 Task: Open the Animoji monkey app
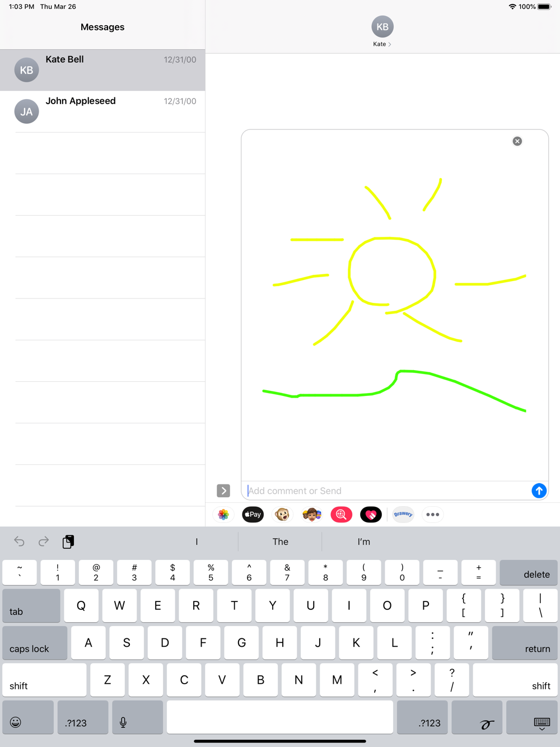282,515
